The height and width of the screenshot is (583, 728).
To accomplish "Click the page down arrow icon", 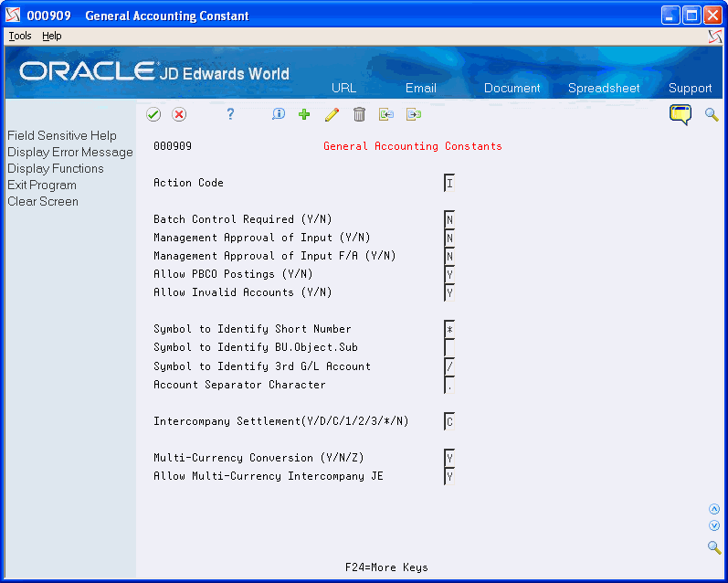I will (x=714, y=525).
